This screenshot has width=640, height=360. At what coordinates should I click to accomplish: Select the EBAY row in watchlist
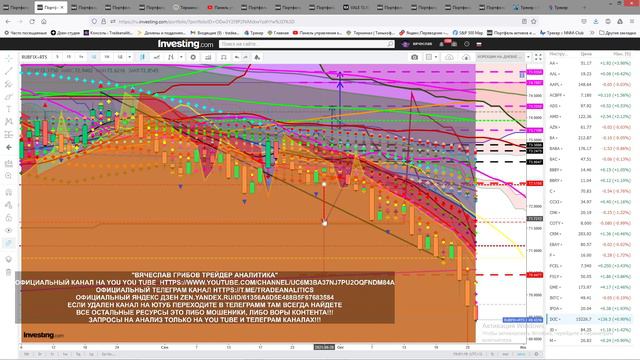589,244
